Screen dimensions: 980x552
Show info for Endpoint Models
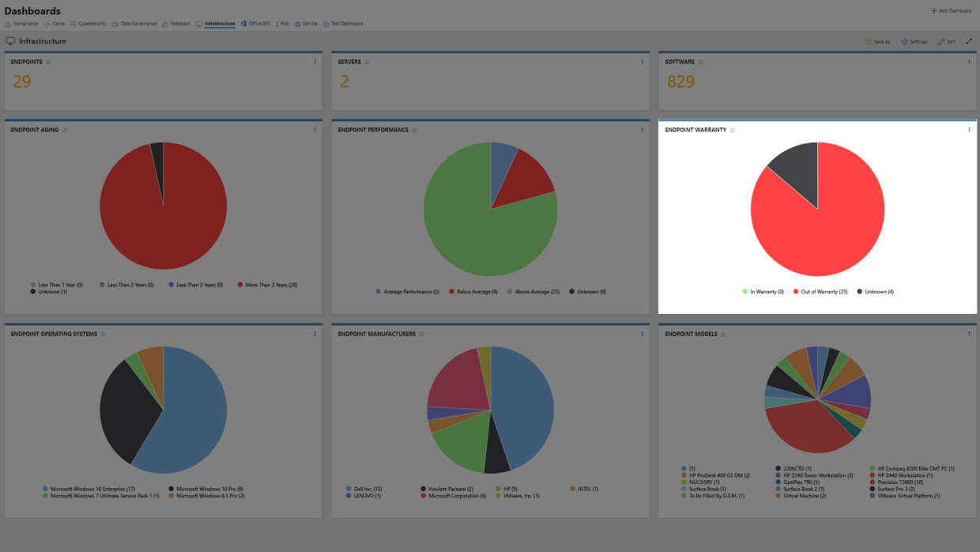tap(723, 334)
